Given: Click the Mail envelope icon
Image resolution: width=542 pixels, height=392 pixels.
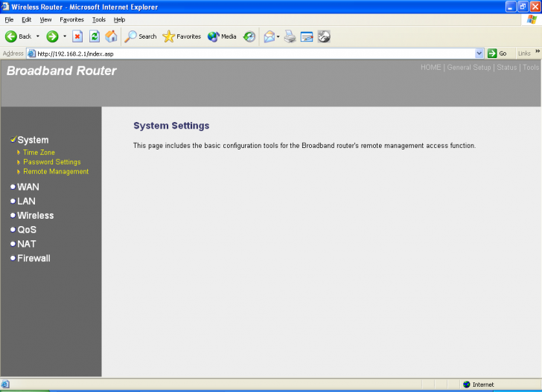Looking at the screenshot, I should pyautogui.click(x=269, y=36).
